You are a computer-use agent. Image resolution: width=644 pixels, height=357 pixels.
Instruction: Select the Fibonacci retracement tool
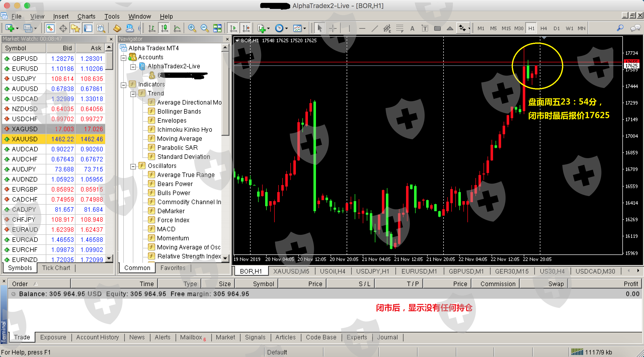pos(399,28)
